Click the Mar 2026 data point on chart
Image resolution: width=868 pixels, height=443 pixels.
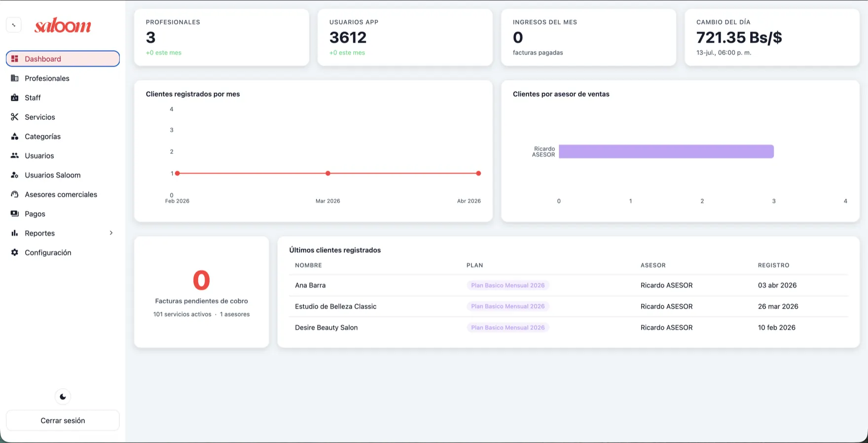tap(328, 173)
